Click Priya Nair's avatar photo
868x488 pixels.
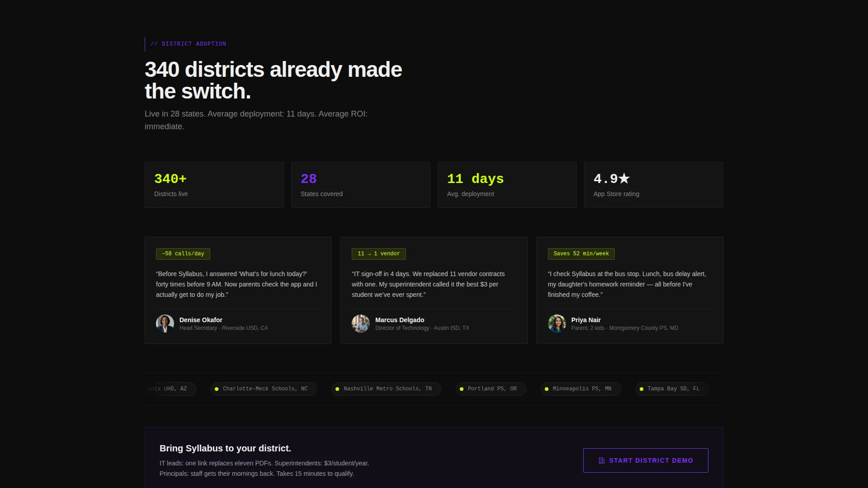(557, 324)
